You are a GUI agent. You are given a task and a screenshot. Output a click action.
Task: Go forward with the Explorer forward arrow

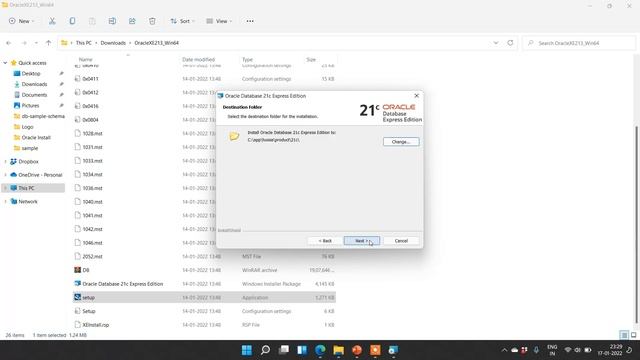tap(24, 43)
